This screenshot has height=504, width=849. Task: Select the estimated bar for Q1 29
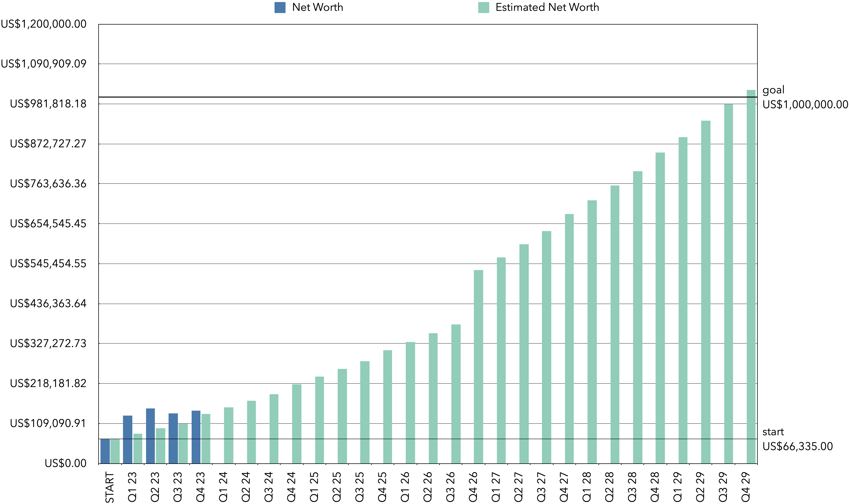(x=683, y=301)
